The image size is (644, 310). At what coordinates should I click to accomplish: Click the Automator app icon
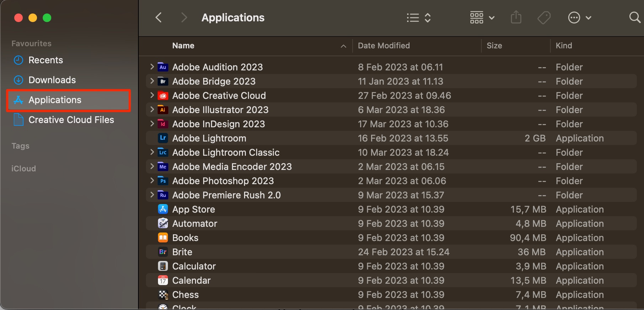coord(163,223)
